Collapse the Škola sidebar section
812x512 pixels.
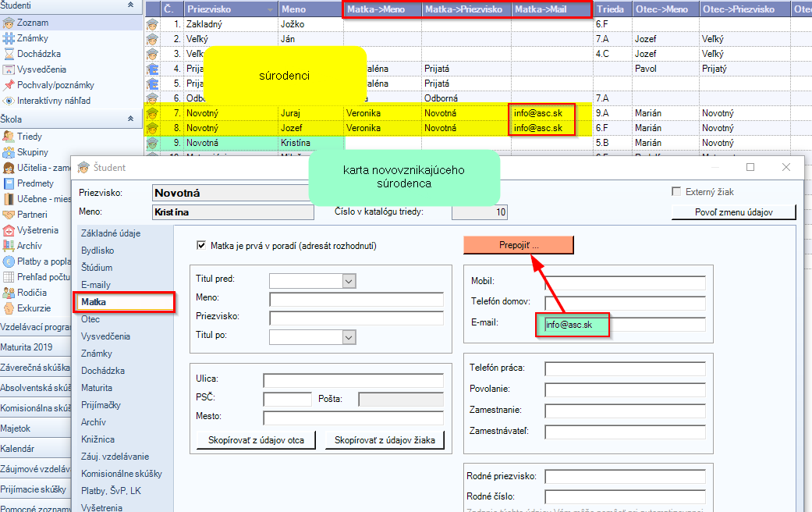130,119
